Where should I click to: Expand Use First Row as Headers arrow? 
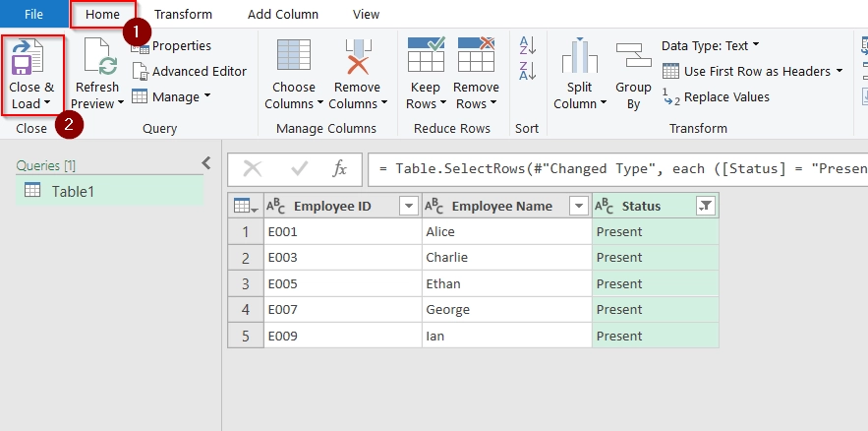[839, 71]
